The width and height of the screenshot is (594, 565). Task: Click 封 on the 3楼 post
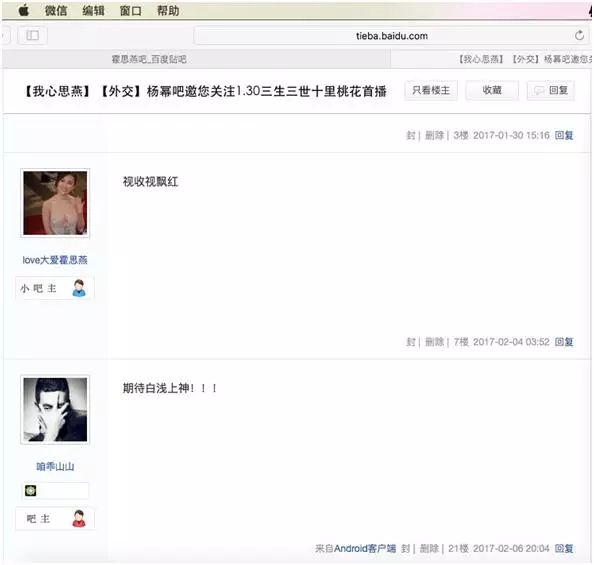coord(411,135)
